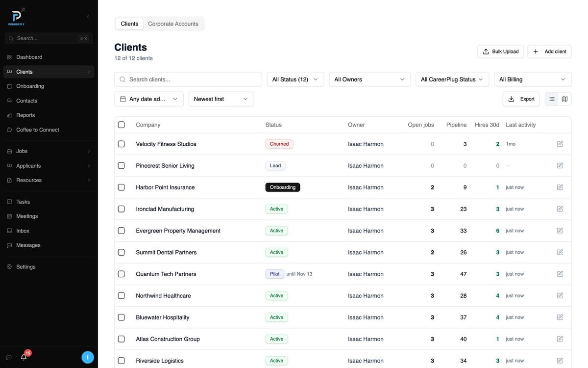
Task: Edit the Harbor Point Insurance row
Action: [560, 187]
